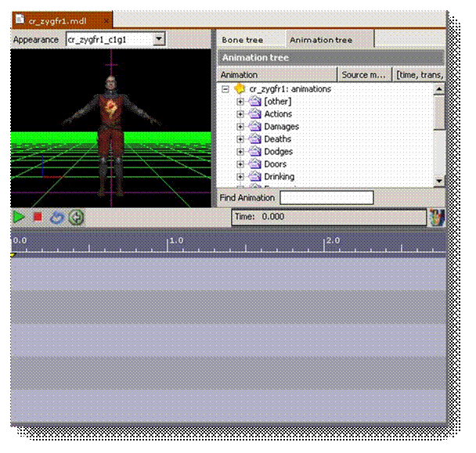Click the animation tree scrollbar thumb

click(439, 112)
